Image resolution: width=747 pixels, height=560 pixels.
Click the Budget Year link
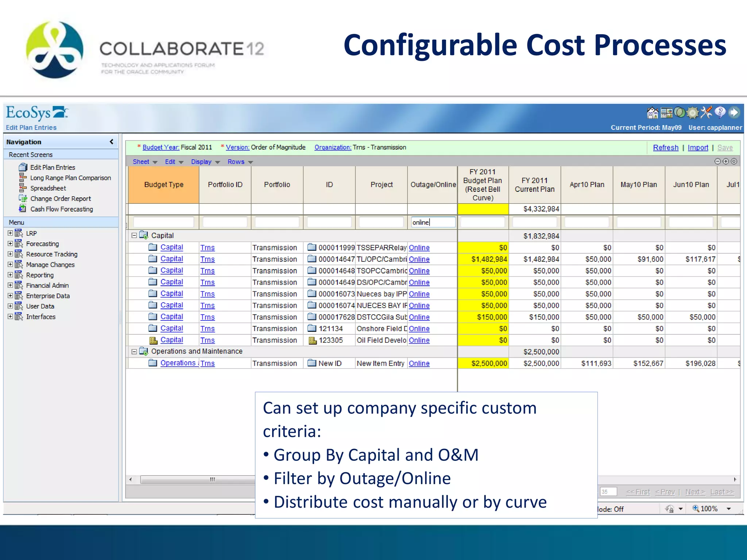(x=161, y=147)
